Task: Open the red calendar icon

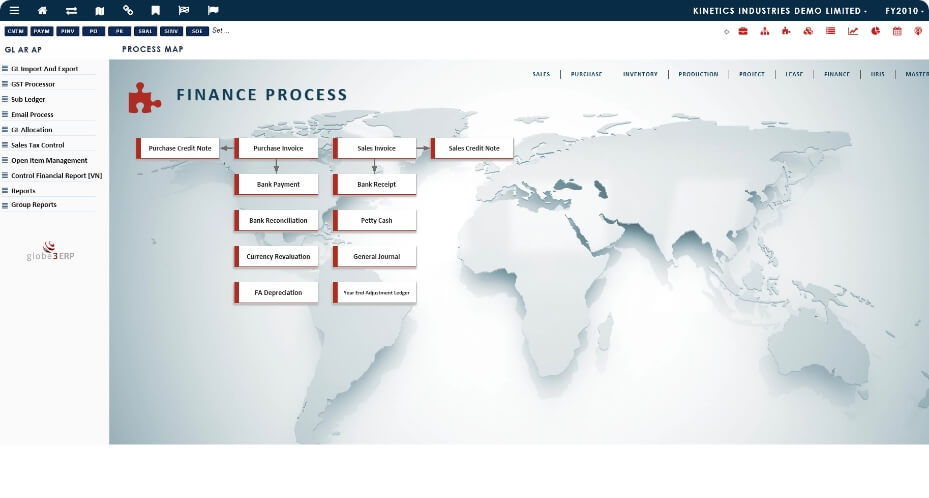Action: 897,31
